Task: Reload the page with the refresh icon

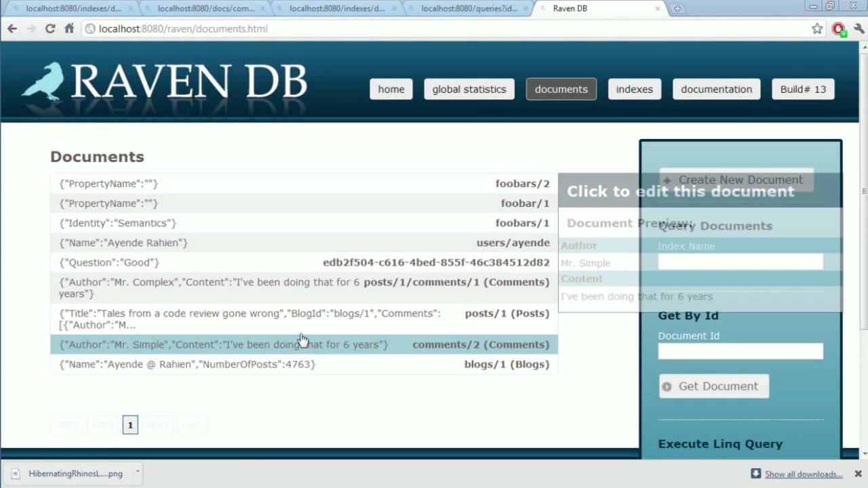Action: 50,28
